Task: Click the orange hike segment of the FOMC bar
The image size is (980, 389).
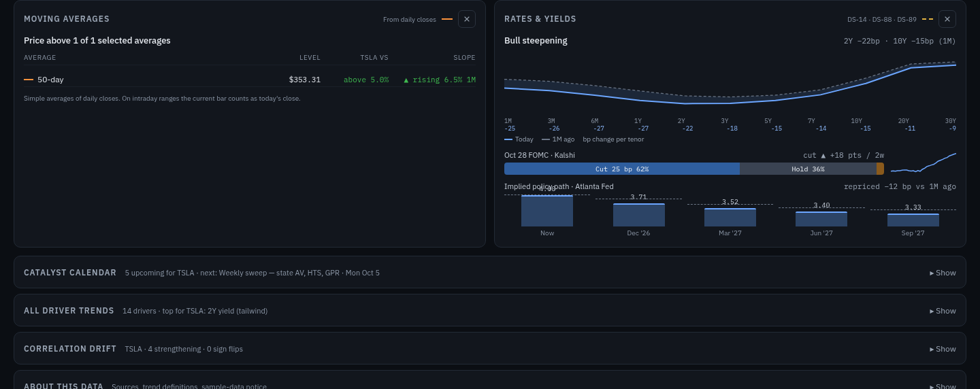Action: 880,169
